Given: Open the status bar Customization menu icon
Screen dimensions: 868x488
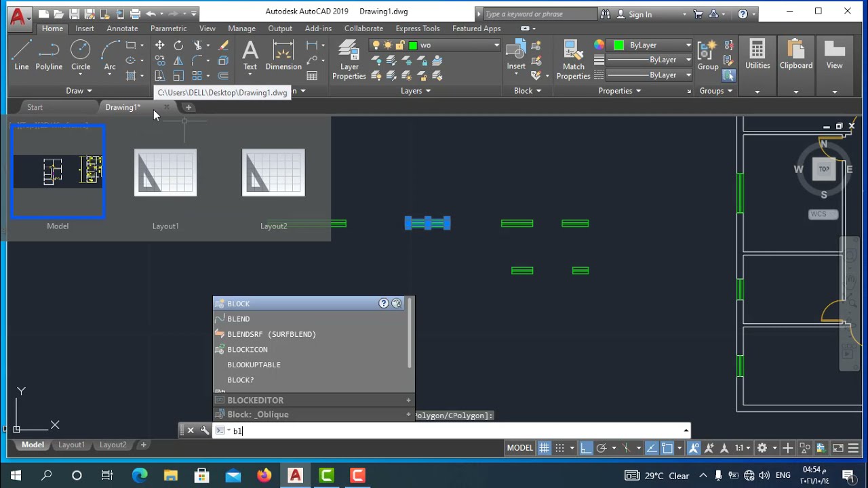Looking at the screenshot, I should [x=854, y=448].
